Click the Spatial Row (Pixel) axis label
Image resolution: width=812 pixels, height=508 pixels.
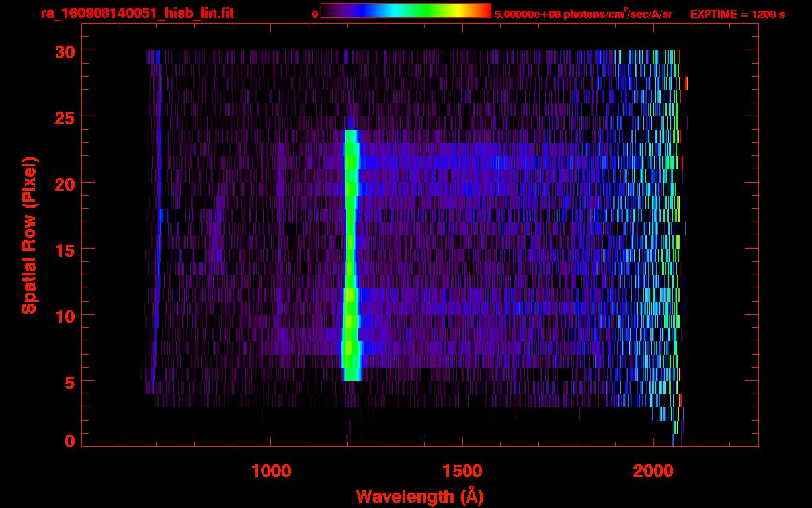(x=29, y=235)
